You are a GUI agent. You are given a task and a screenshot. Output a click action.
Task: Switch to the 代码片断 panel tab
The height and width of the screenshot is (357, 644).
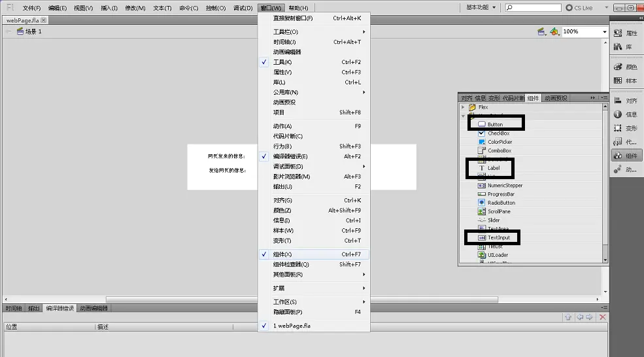513,98
